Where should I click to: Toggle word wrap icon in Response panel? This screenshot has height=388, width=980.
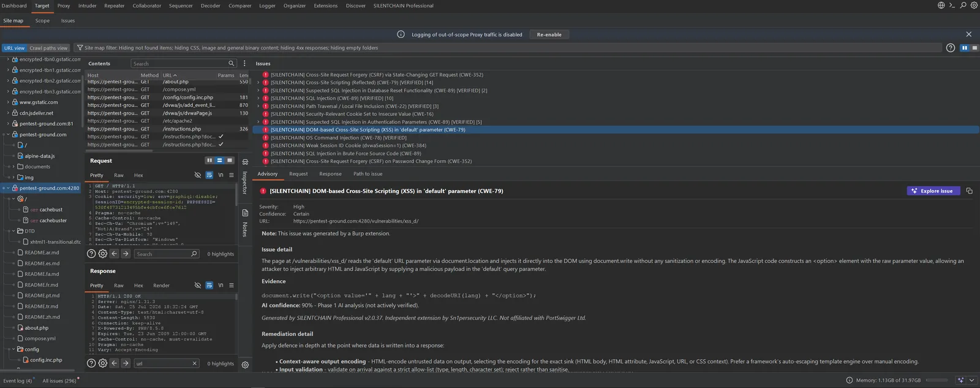[x=209, y=286]
